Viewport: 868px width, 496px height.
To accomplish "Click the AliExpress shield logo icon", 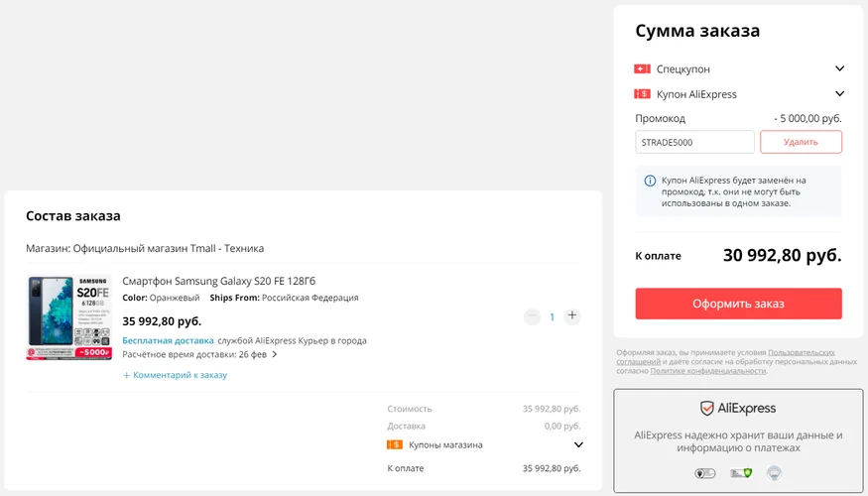I will 707,409.
